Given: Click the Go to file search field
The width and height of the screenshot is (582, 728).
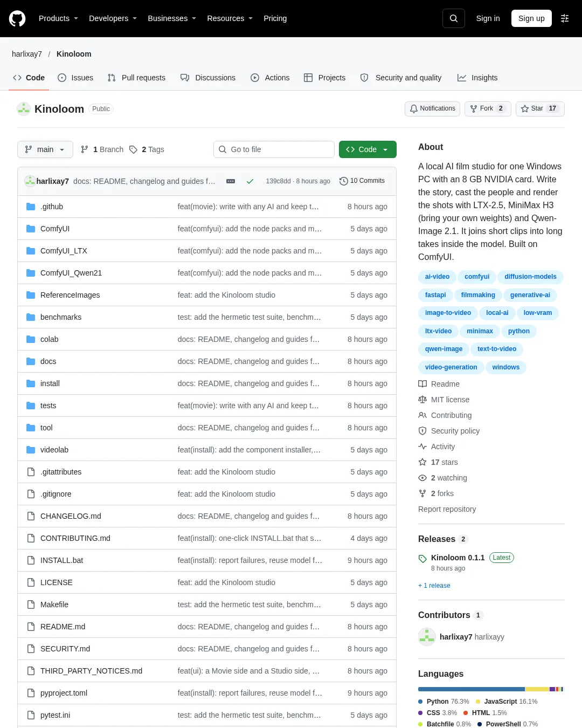Looking at the screenshot, I should tap(274, 149).
